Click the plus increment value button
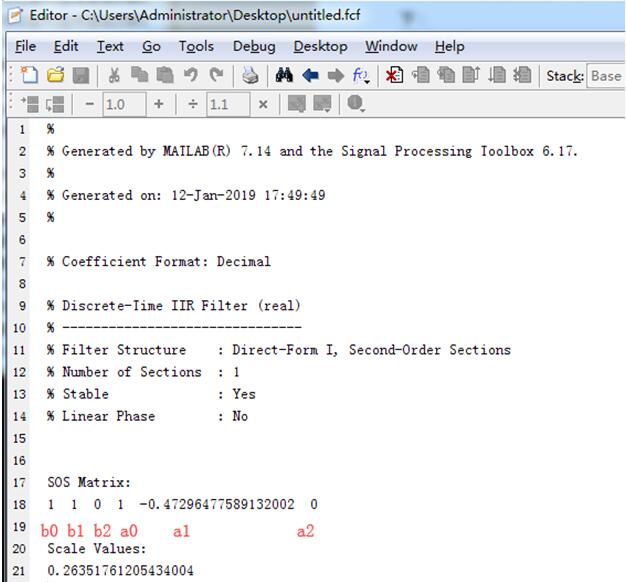This screenshot has width=626, height=582. pos(158,104)
